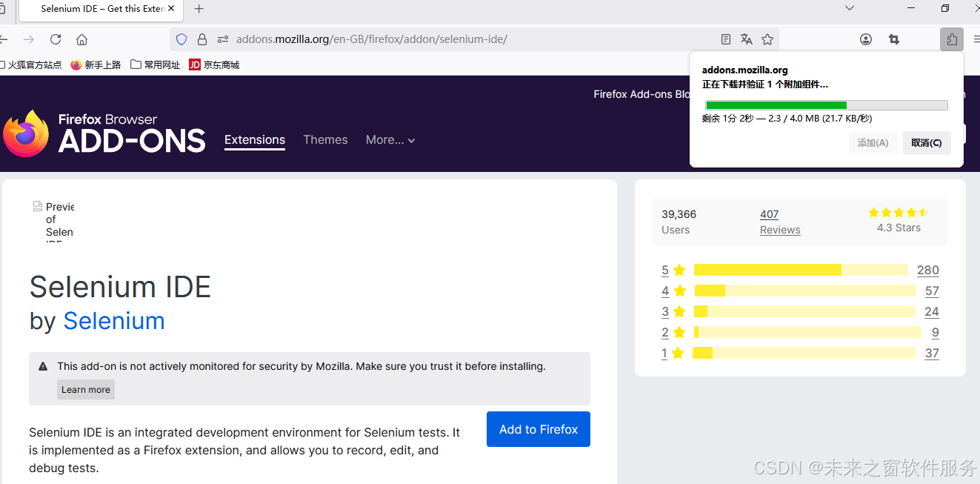Screen dimensions: 980x484
Task: Reload the page with the refresh icon
Action: click(x=56, y=39)
